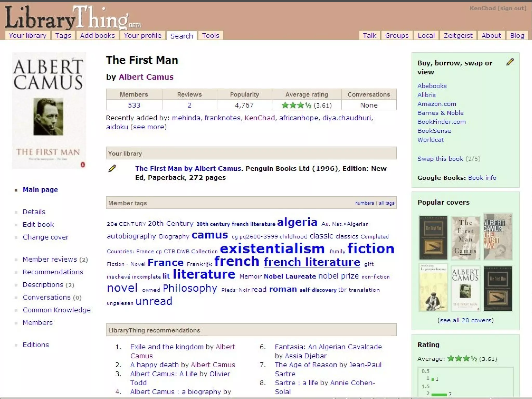
Task: Open the existentialism tag
Action: tap(272, 249)
